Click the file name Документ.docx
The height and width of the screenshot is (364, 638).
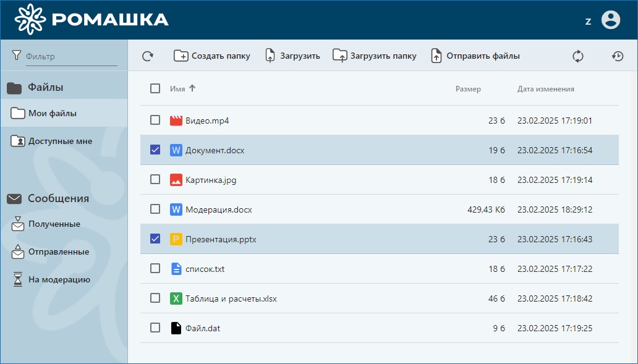(x=215, y=150)
